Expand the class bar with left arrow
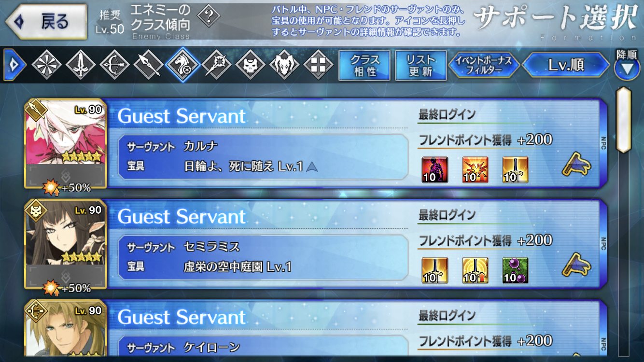644x362 pixels. point(14,65)
